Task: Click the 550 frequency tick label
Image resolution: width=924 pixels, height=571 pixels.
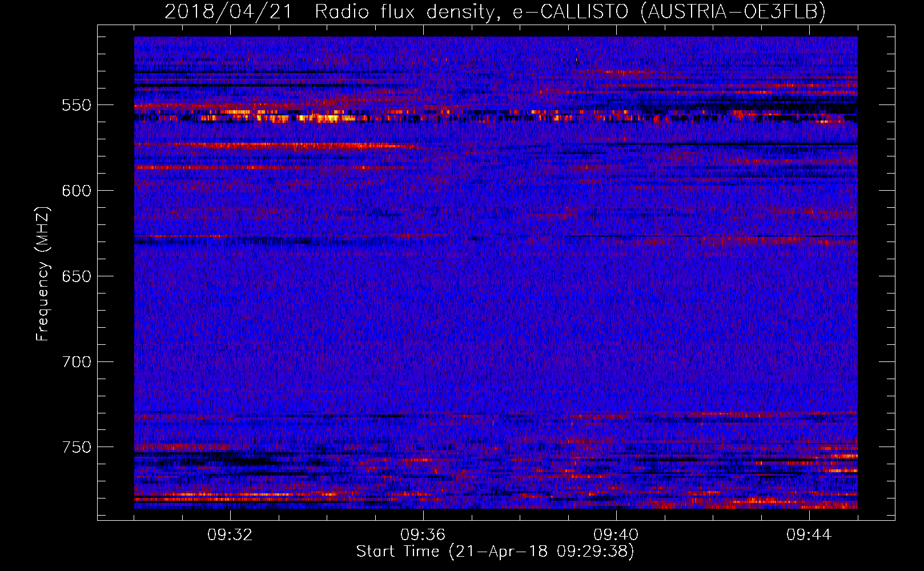Action: [x=77, y=105]
